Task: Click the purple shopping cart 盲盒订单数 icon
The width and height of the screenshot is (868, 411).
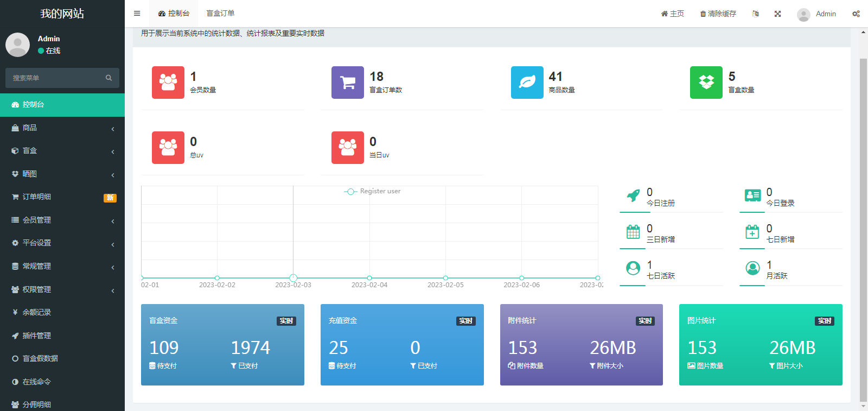Action: [348, 83]
